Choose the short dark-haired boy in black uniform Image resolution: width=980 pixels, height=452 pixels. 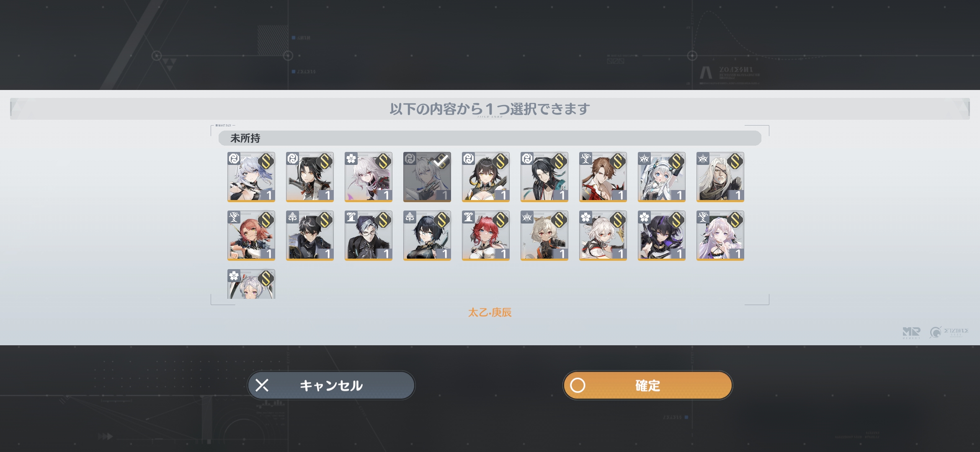click(x=309, y=235)
